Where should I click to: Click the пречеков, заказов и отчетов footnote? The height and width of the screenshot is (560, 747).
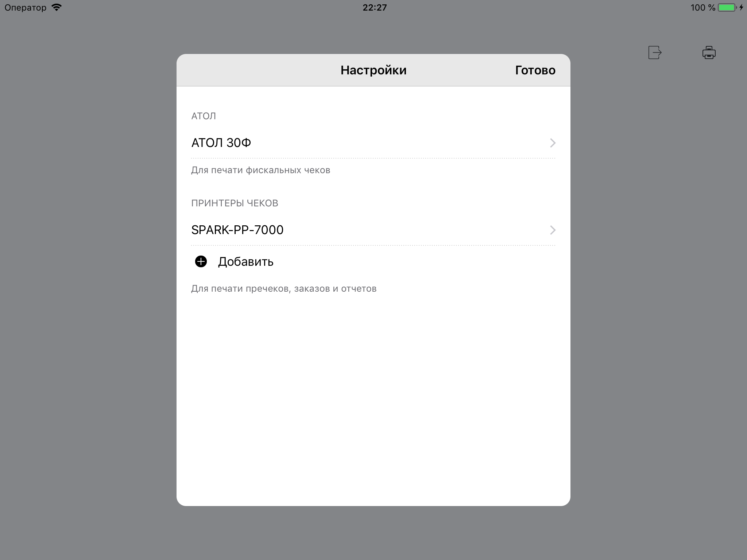284,289
